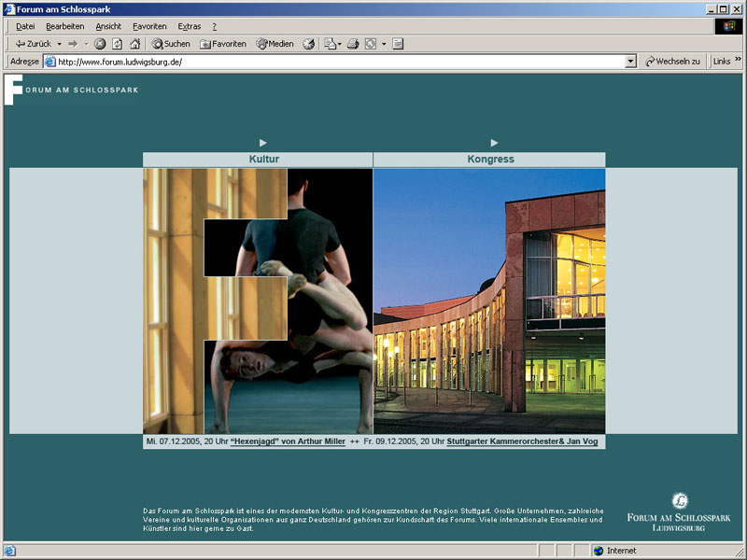The height and width of the screenshot is (560, 747).
Task: Click the Print icon in toolbar
Action: tap(353, 44)
